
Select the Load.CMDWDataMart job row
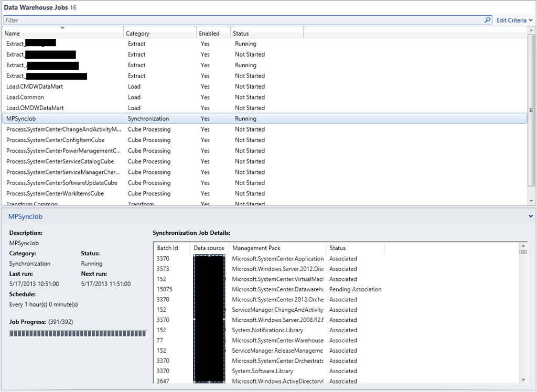[35, 86]
